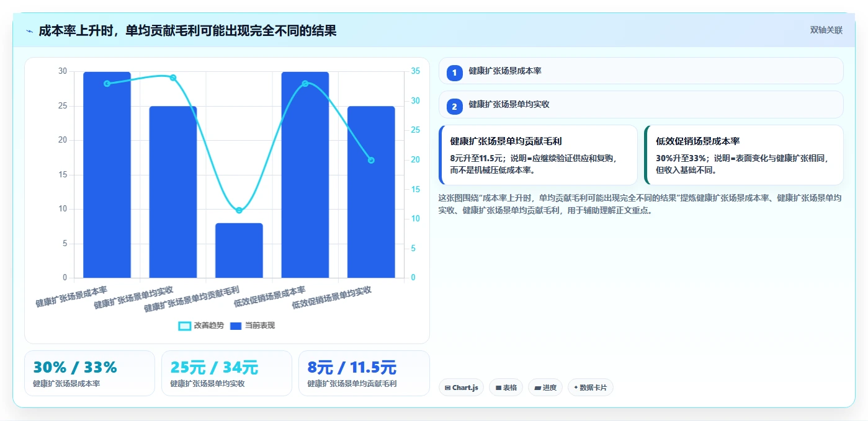This screenshot has height=421, width=868.
Task: Open the 双轴关联 label at top right
Action: click(x=826, y=30)
